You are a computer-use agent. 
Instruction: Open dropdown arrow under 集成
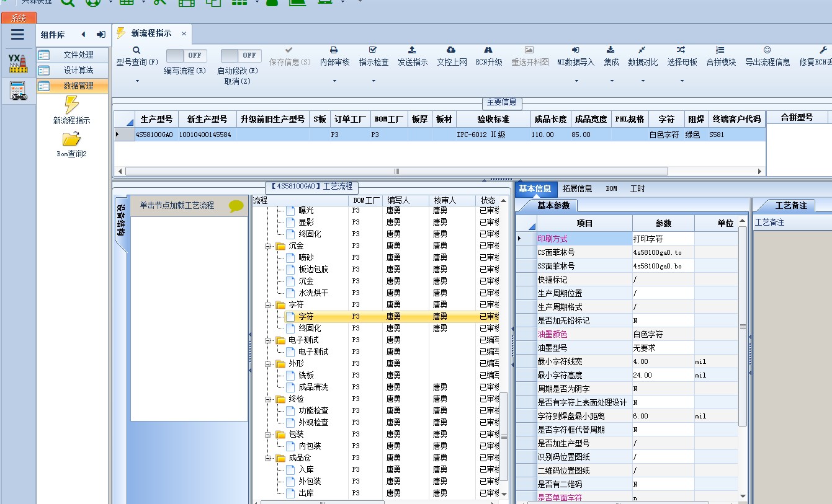611,81
